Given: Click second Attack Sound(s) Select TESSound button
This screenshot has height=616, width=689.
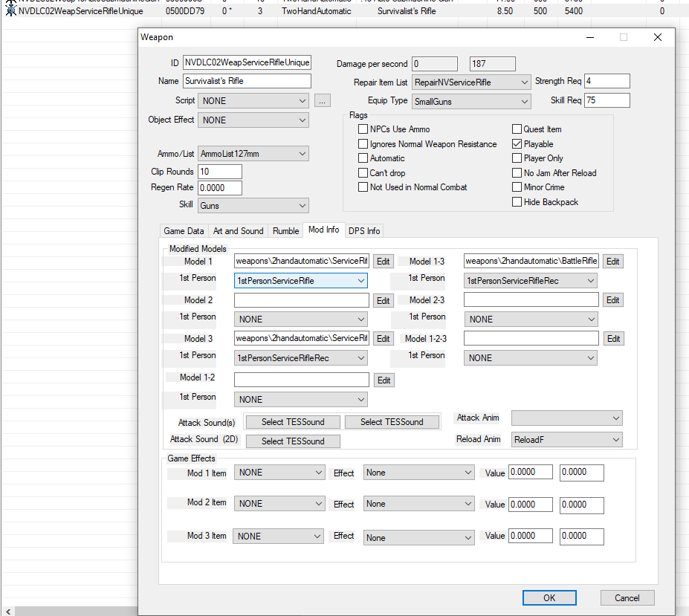Looking at the screenshot, I should tap(392, 422).
